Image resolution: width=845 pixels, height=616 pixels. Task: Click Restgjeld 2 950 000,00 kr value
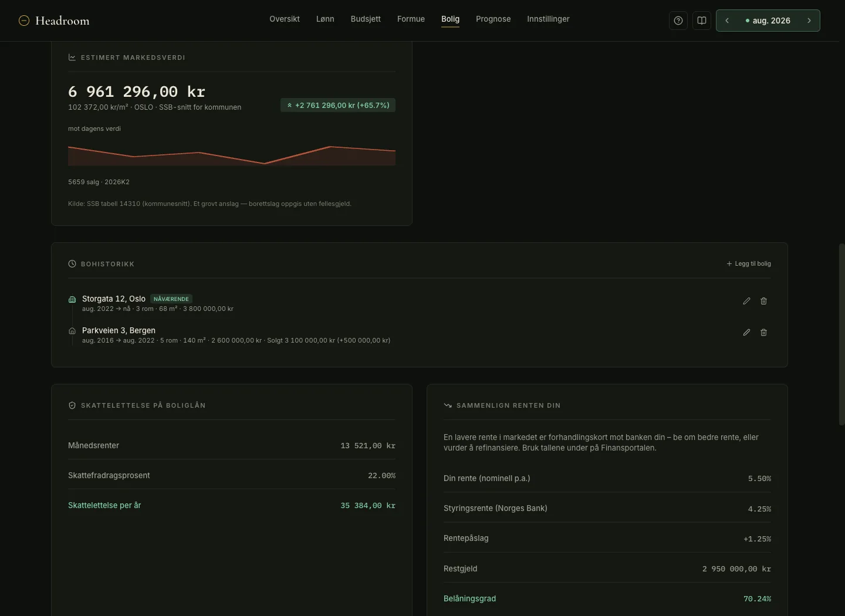(x=736, y=569)
